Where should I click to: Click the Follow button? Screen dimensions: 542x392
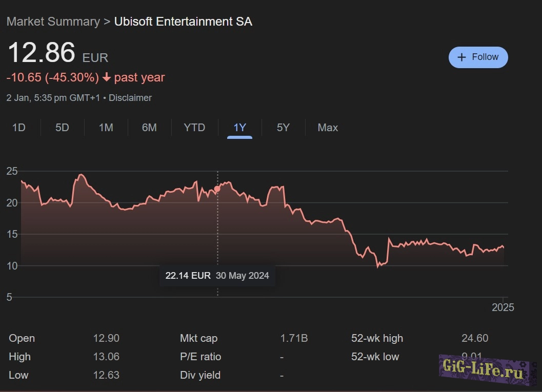pyautogui.click(x=478, y=57)
